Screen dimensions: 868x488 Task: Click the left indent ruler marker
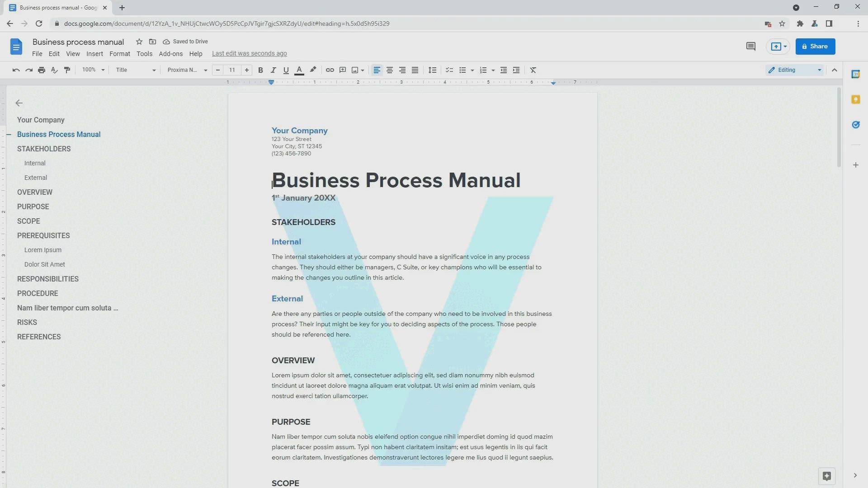coord(271,83)
